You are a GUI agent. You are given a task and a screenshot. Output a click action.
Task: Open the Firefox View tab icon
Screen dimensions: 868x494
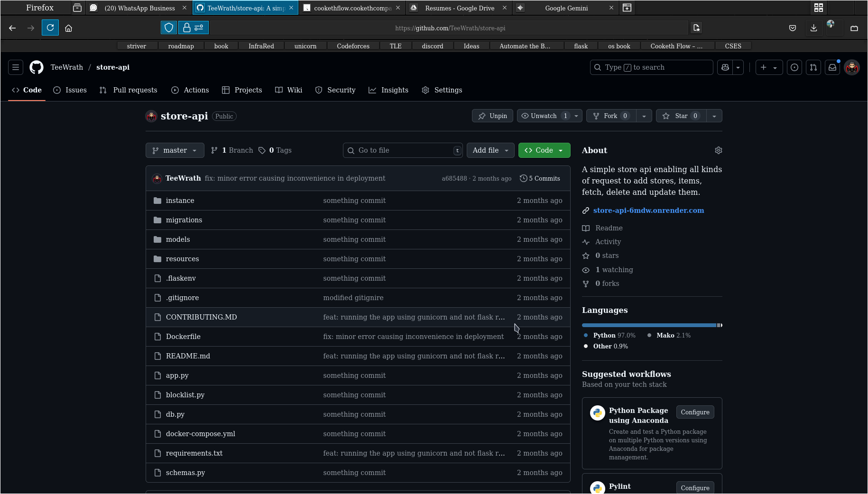[77, 8]
